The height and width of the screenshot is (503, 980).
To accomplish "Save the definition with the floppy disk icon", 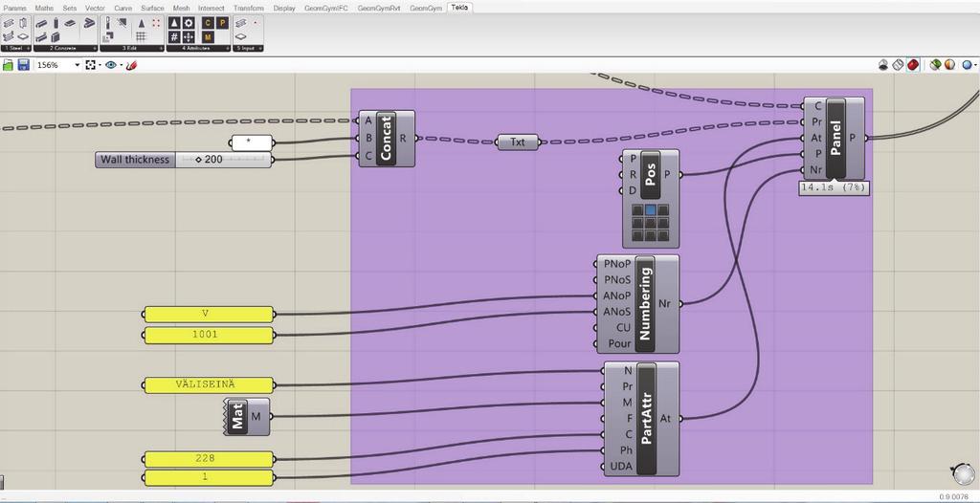I will [24, 65].
